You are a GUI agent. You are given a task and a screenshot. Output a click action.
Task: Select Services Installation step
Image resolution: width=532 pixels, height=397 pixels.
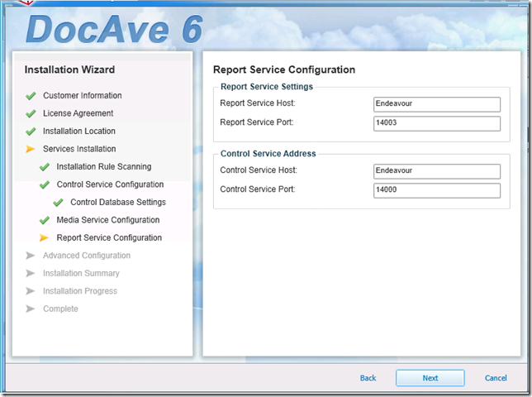tap(79, 149)
